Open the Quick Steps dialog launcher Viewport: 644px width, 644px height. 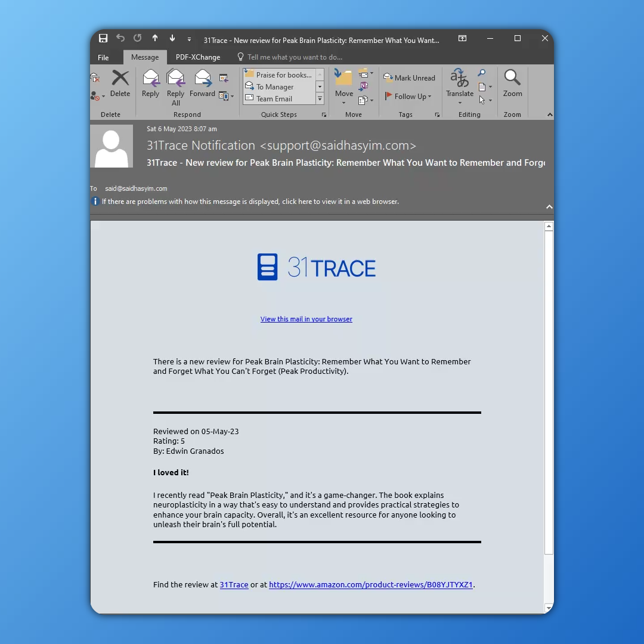point(324,115)
